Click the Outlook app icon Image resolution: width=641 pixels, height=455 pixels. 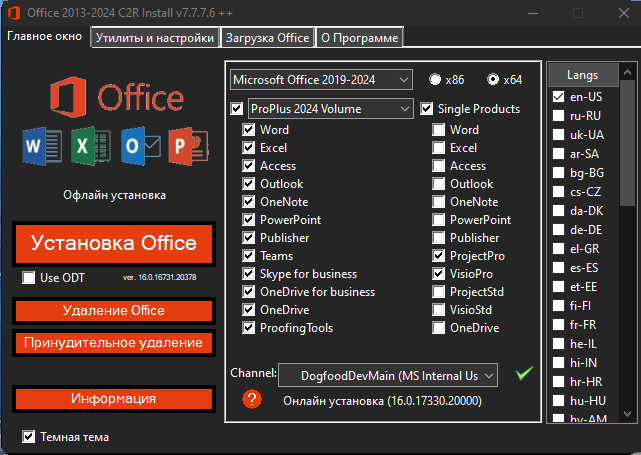[141, 146]
